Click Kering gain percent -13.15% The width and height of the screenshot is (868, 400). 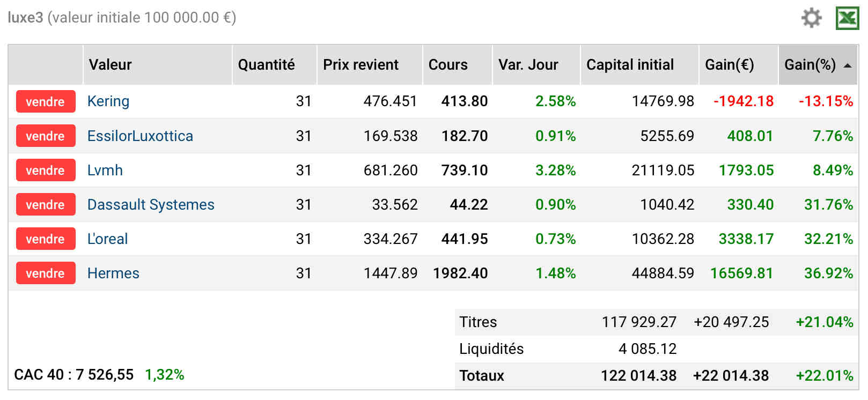click(x=826, y=101)
